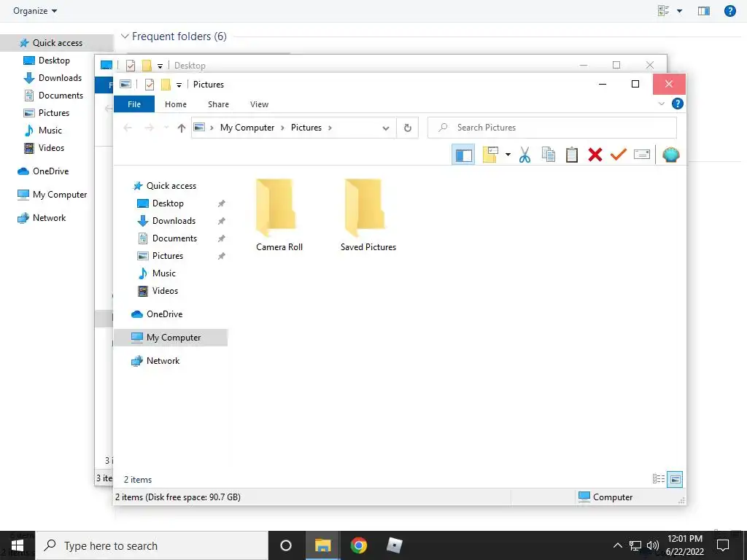
Task: Click the pin icon next to Downloads
Action: [221, 221]
